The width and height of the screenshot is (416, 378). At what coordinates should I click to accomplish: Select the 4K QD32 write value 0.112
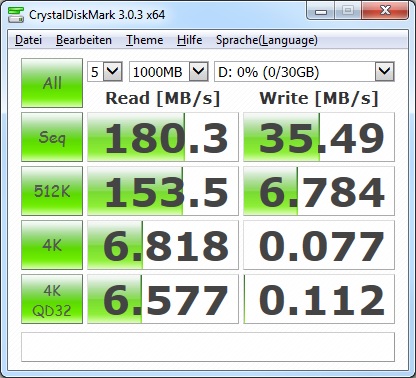click(319, 299)
